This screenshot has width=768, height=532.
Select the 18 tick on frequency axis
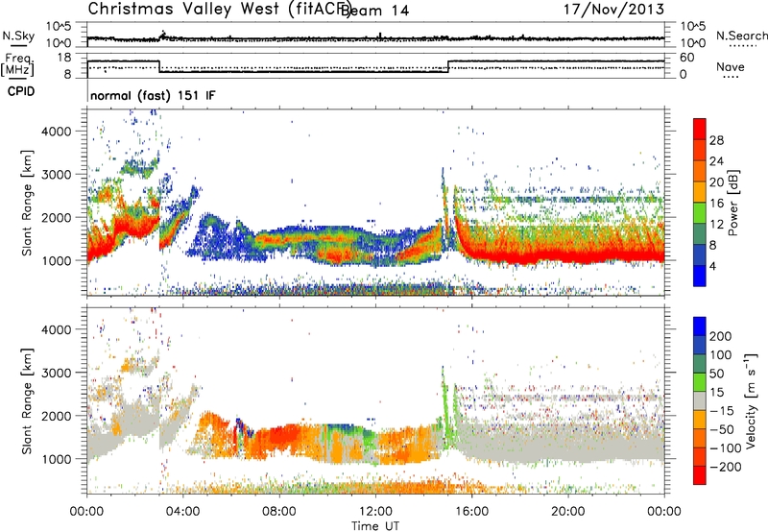pos(64,58)
